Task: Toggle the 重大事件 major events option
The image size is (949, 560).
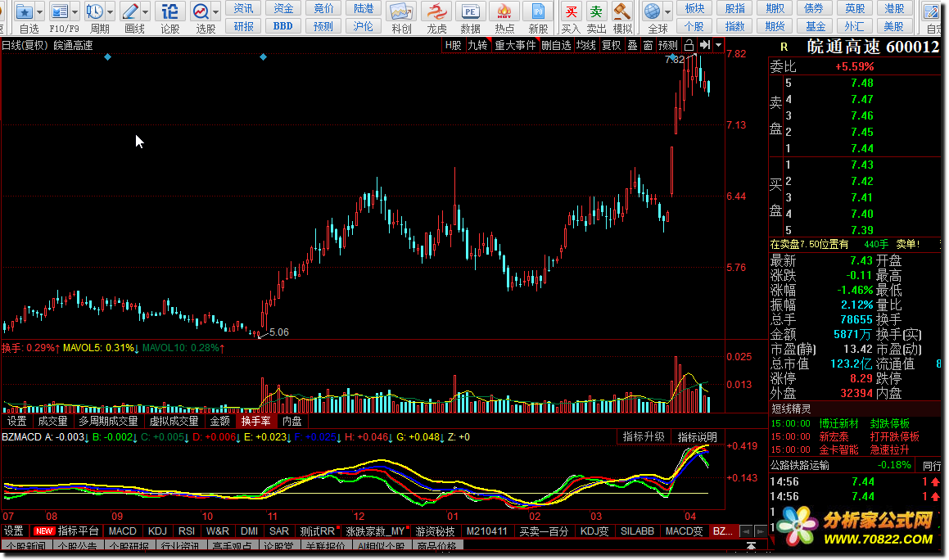Action: [x=515, y=45]
